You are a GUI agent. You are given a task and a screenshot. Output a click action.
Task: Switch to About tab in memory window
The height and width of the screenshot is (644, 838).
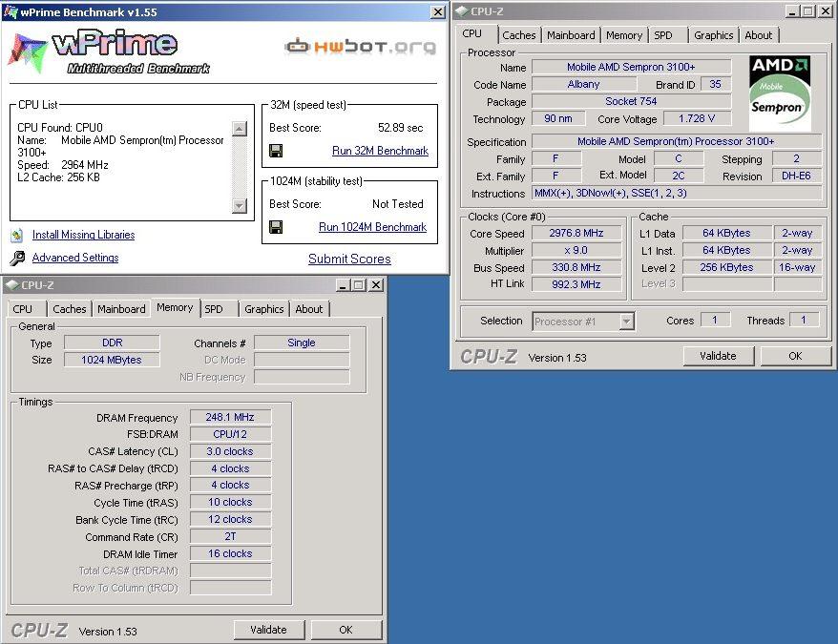click(309, 309)
